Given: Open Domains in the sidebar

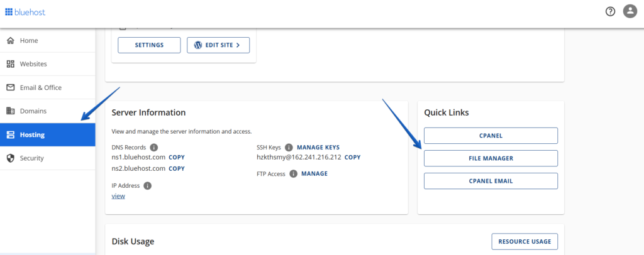Looking at the screenshot, I should (x=48, y=111).
